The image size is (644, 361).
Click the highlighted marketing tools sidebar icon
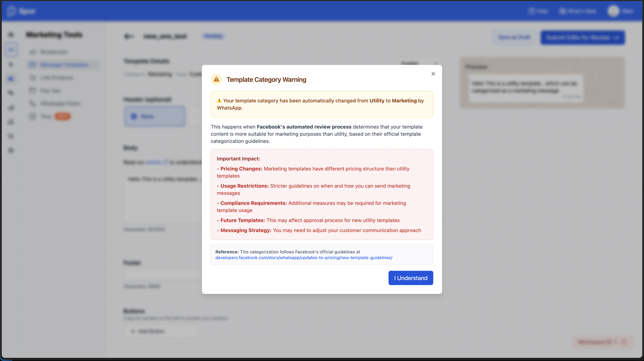pos(11,50)
